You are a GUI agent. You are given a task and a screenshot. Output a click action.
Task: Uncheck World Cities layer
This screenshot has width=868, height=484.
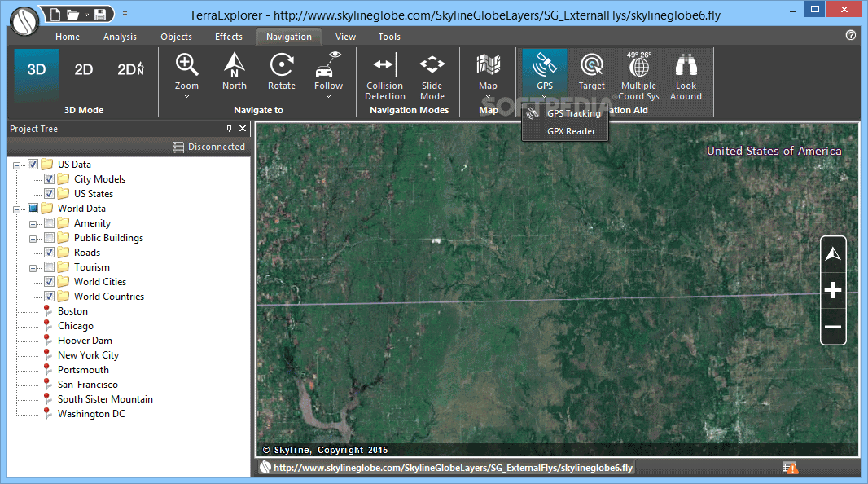pos(50,282)
